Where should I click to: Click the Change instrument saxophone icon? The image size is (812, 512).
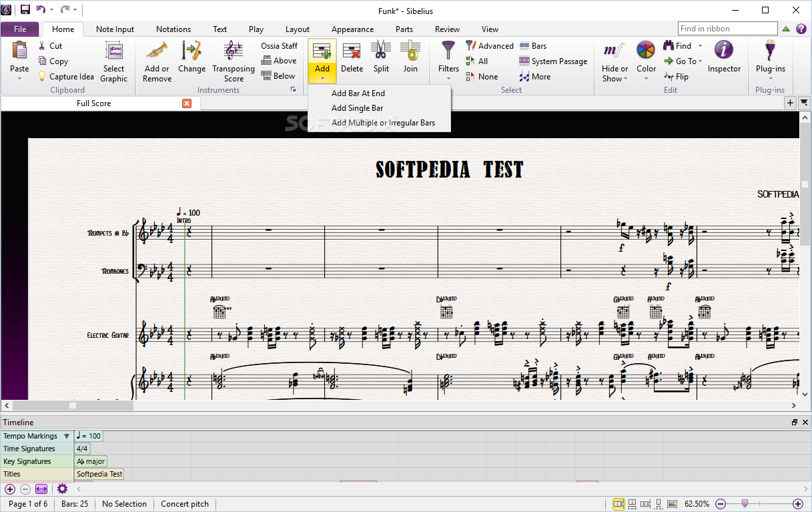click(x=191, y=52)
